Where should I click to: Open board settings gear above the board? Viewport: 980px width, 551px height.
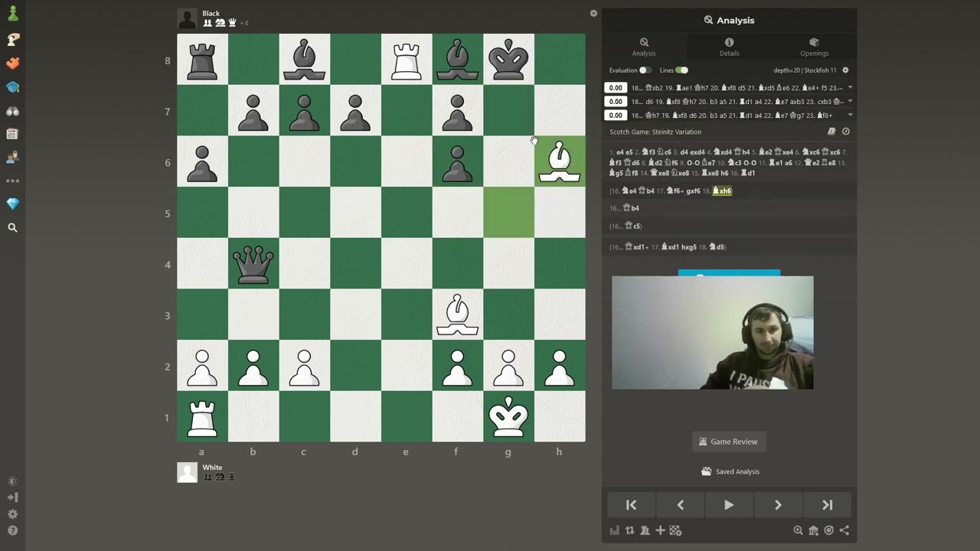[593, 13]
